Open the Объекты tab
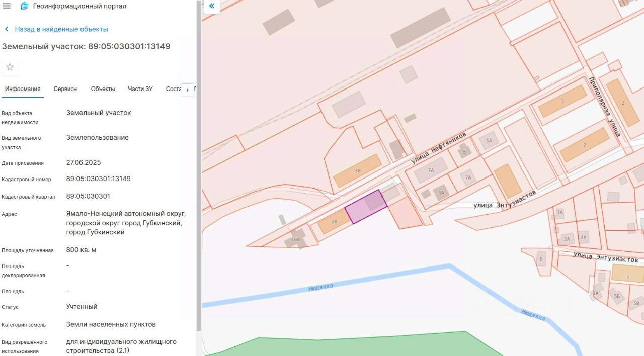 [103, 89]
